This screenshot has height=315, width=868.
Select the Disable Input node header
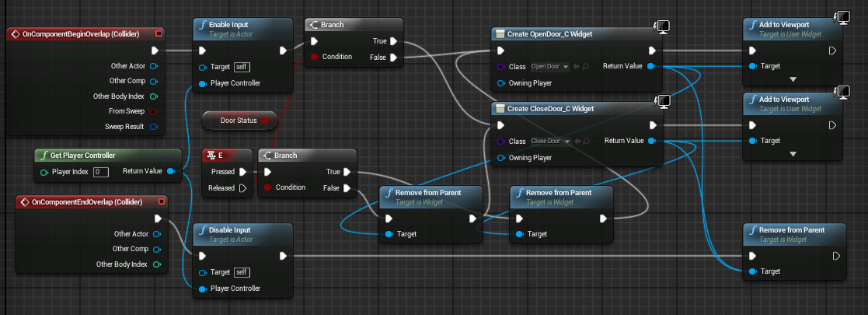pyautogui.click(x=242, y=233)
